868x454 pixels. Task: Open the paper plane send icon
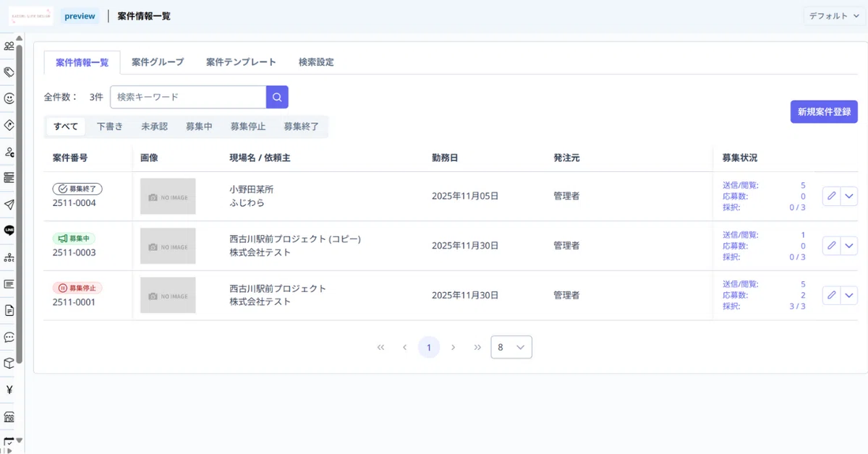point(9,205)
